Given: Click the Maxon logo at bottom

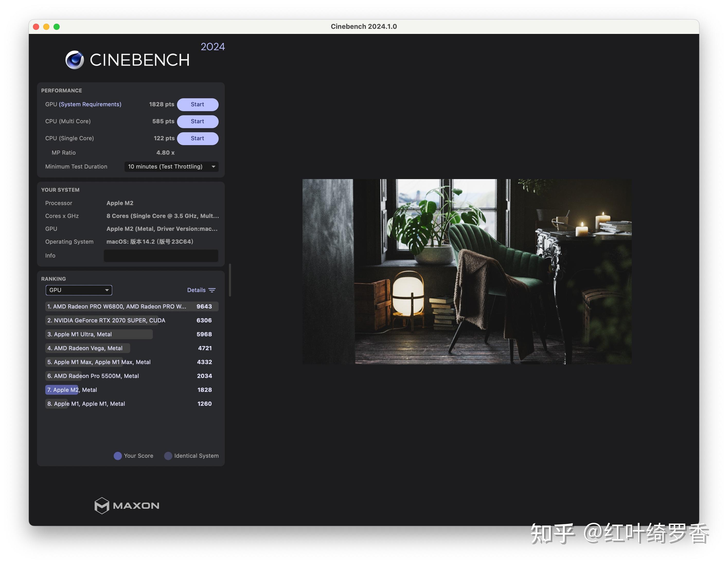Looking at the screenshot, I should tap(127, 505).
